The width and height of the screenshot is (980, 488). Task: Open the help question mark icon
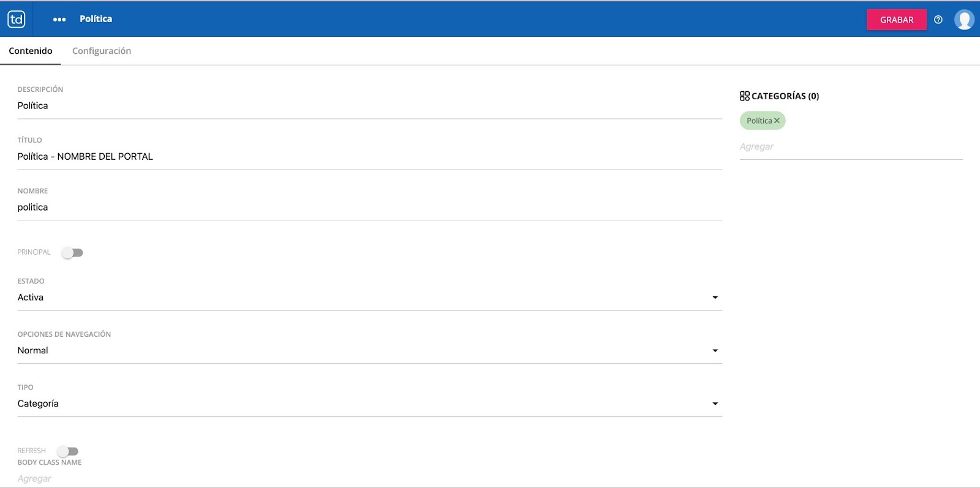pos(938,20)
